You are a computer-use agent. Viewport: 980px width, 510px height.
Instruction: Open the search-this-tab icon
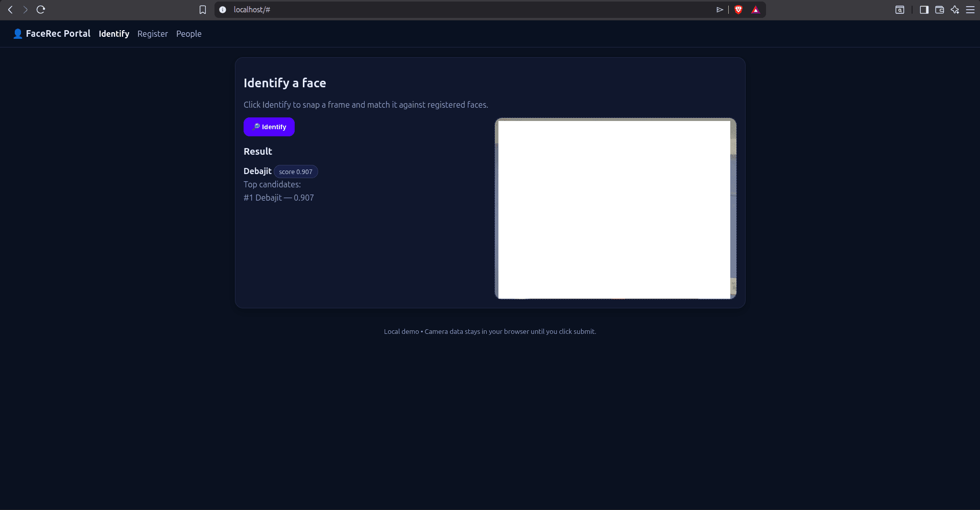click(x=899, y=10)
